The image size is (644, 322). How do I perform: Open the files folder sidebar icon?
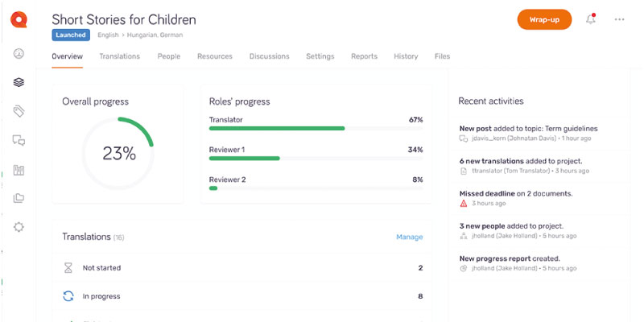(x=19, y=198)
